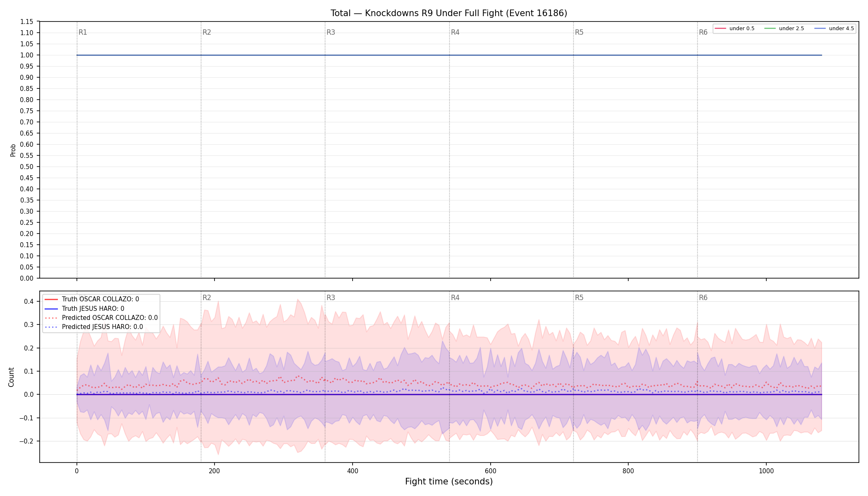Select the 'under 4.5' legend entry
Screen dimensions: 868x496
834,29
